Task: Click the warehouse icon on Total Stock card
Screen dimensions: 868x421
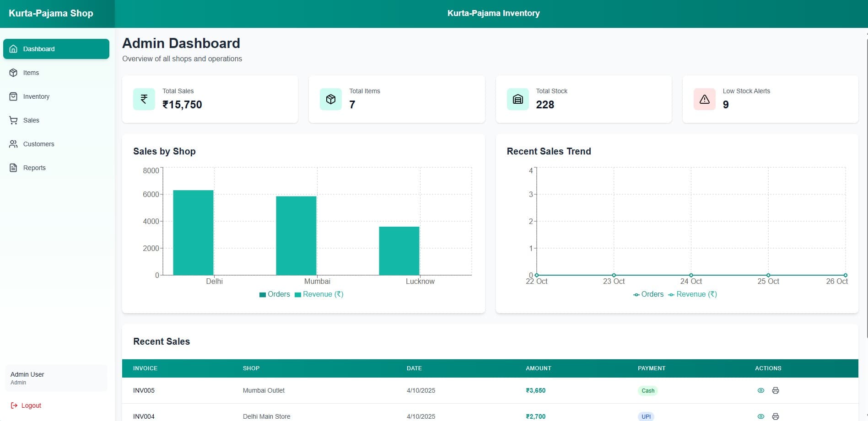Action: tap(518, 99)
